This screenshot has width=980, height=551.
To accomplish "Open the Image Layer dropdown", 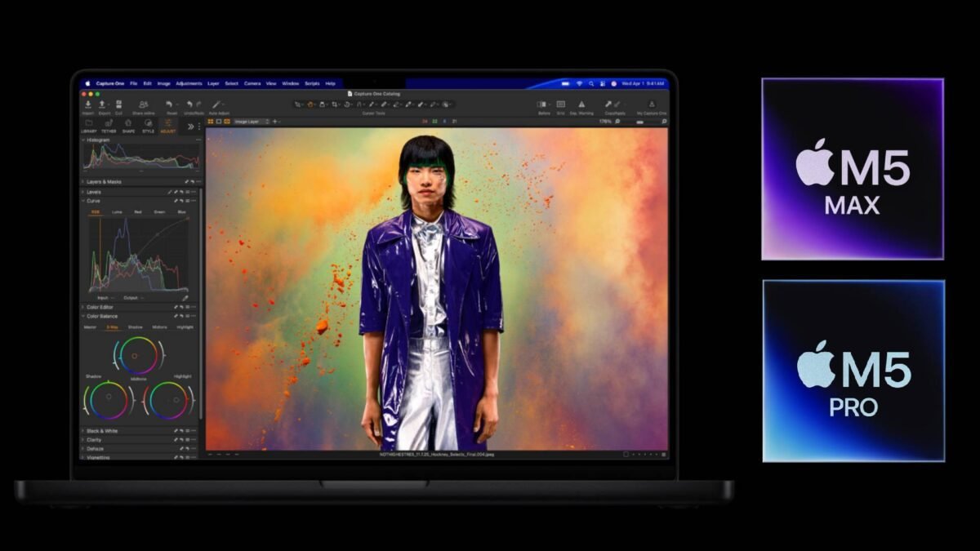I will (252, 122).
